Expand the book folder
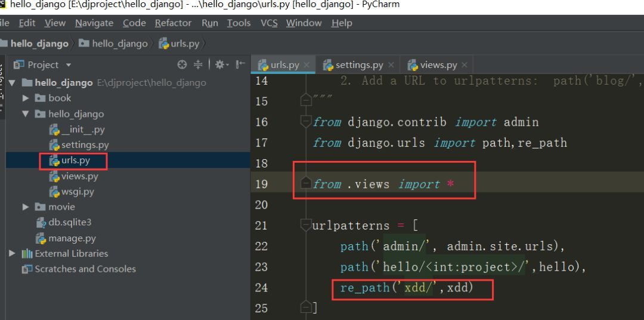The image size is (644, 320). [26, 98]
